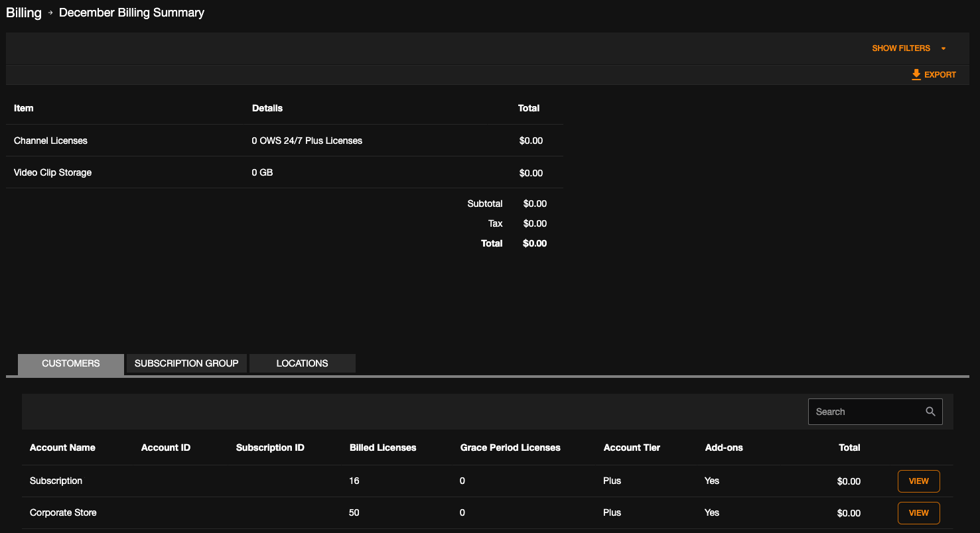Sort by Account Name column header
980x533 pixels.
tap(62, 447)
